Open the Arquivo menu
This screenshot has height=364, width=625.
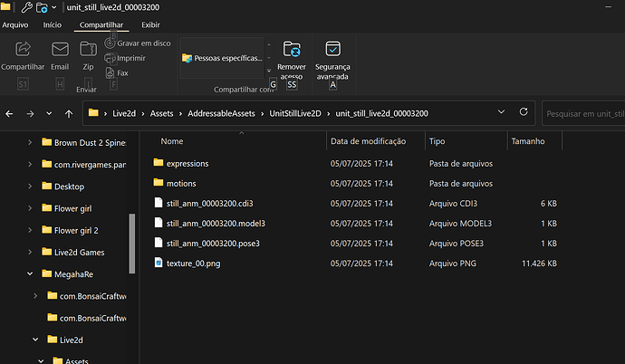pyautogui.click(x=15, y=24)
